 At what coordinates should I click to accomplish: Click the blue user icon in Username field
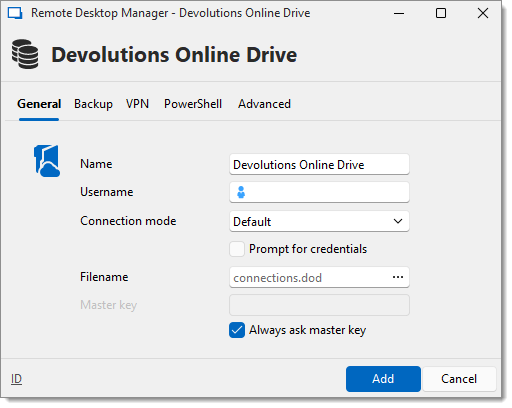[241, 192]
